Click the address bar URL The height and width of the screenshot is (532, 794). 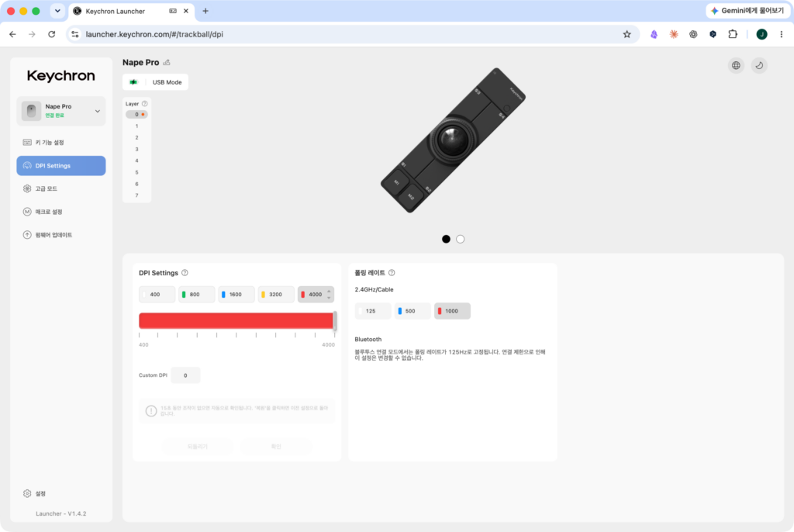coord(154,34)
